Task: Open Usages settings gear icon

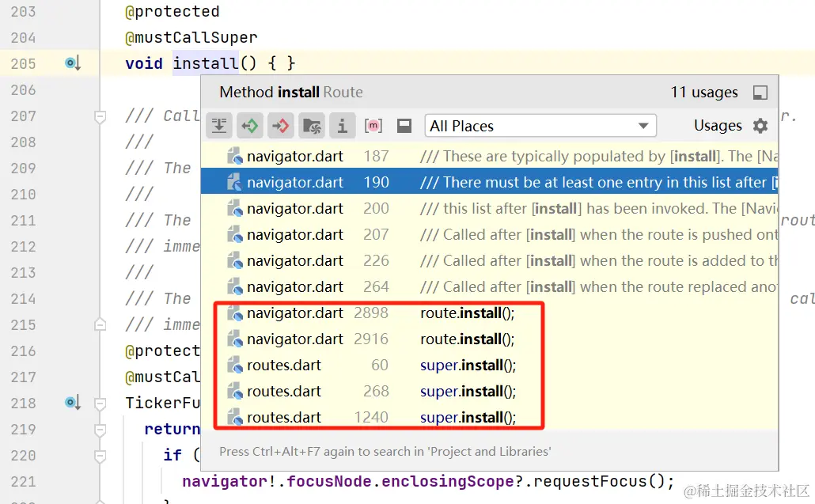Action: [x=760, y=126]
